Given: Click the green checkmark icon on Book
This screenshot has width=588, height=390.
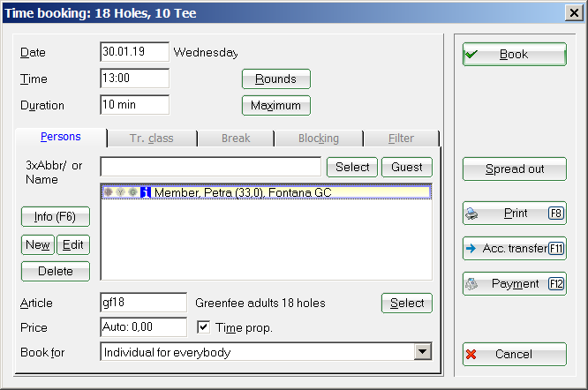Looking at the screenshot, I should 471,55.
